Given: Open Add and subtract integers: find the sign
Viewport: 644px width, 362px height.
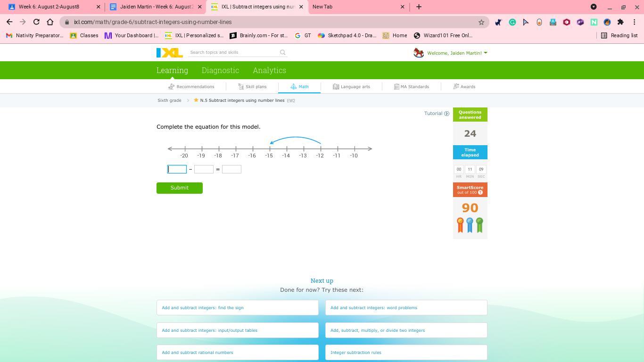Looking at the screenshot, I should [x=238, y=308].
